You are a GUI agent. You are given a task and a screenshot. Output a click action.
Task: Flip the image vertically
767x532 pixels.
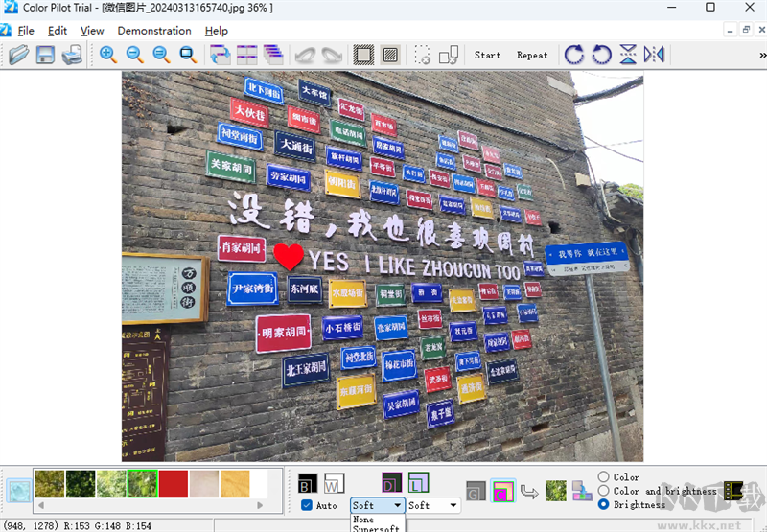(x=628, y=55)
